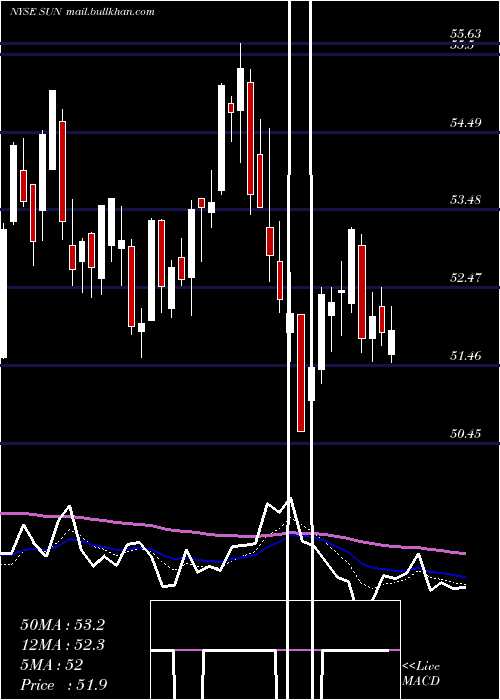
Task: Select the 53.48 price level label
Action: coord(466,200)
